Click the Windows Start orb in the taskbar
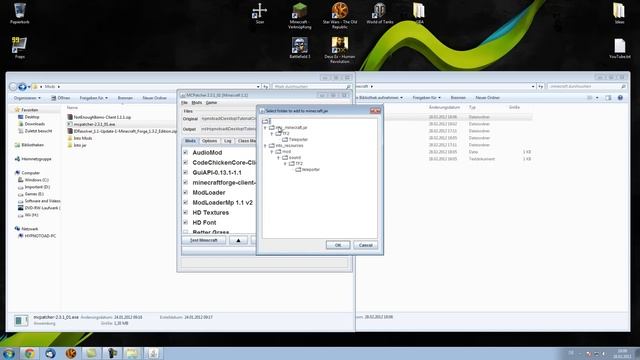Viewport: 640px width, 360px height. coord(9,353)
